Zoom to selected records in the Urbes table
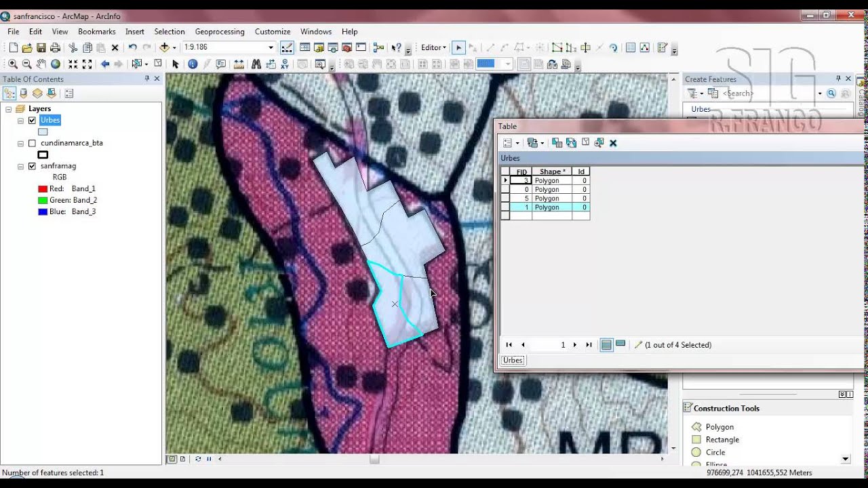The width and height of the screenshot is (868, 488). coord(598,143)
